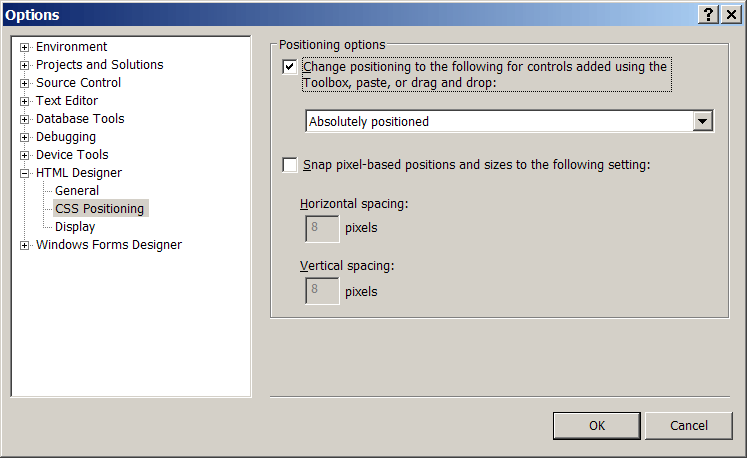
Task: Expand the Source Control node
Action: click(25, 83)
